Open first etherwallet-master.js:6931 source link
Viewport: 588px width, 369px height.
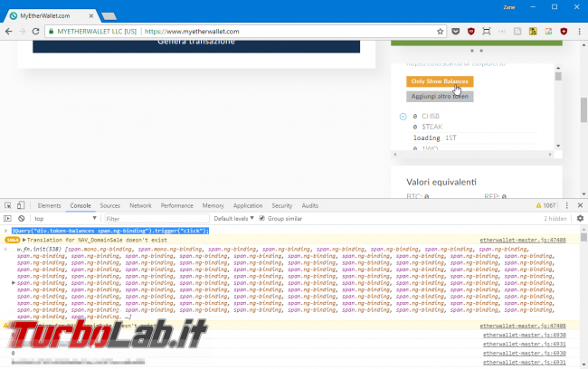pos(525,344)
